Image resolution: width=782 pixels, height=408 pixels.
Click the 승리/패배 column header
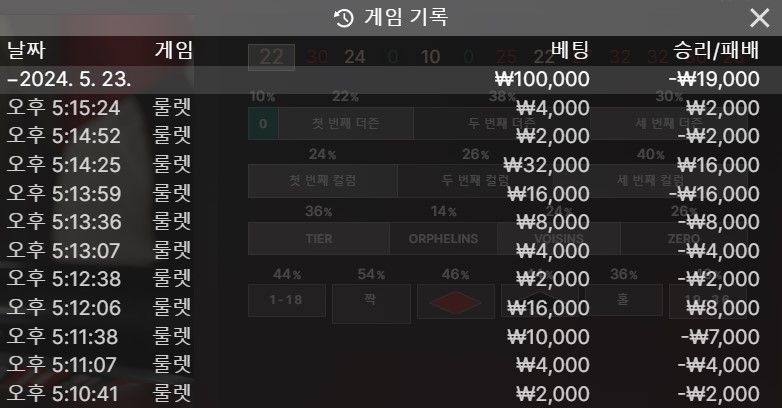716,50
